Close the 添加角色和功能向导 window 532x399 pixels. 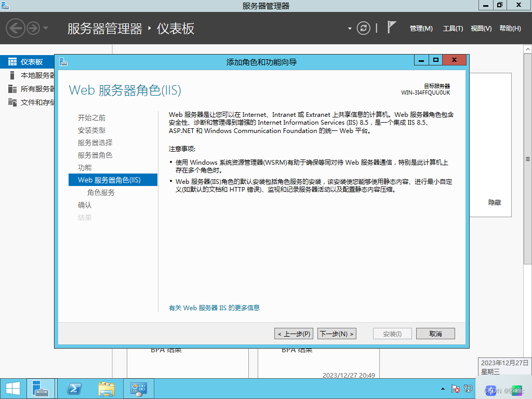454,60
